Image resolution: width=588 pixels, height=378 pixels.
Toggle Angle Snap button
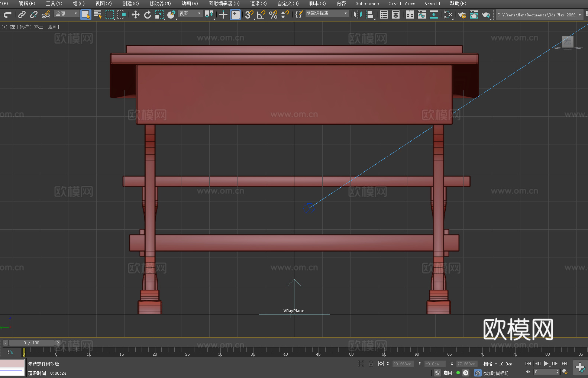click(x=261, y=14)
